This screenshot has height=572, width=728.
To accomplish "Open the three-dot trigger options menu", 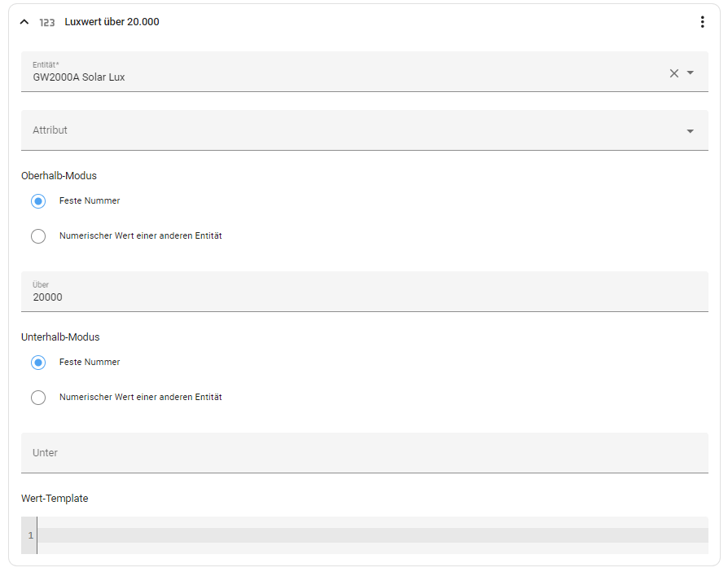I will 702,22.
